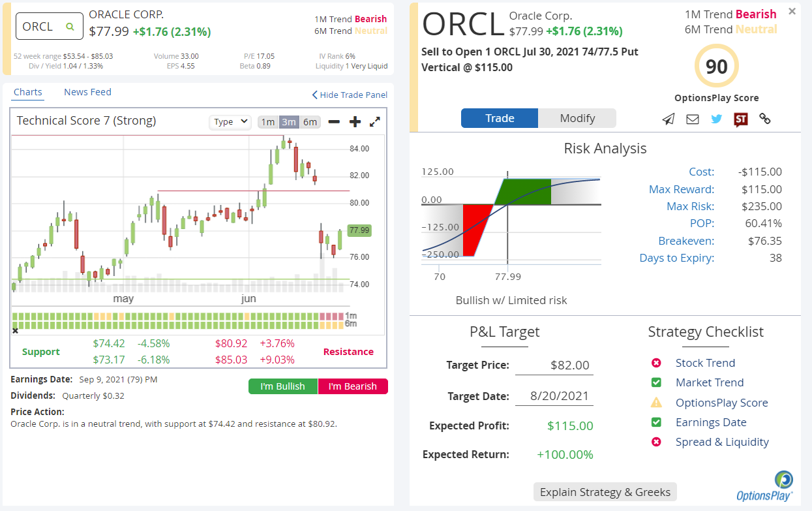This screenshot has height=511, width=812.
Task: Click the search magnifier icon next to ORCL
Action: 70,27
